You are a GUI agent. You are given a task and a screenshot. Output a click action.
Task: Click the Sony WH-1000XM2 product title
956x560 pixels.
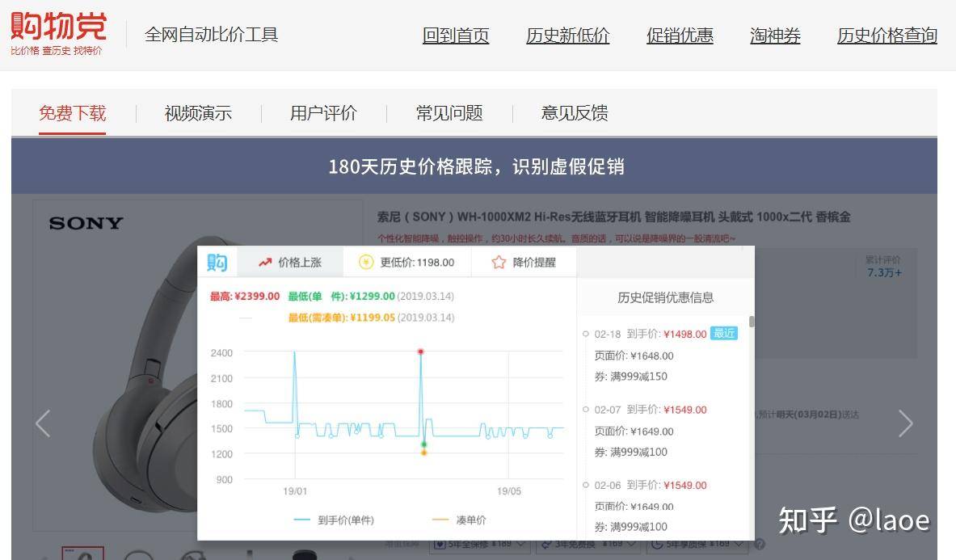tap(613, 217)
